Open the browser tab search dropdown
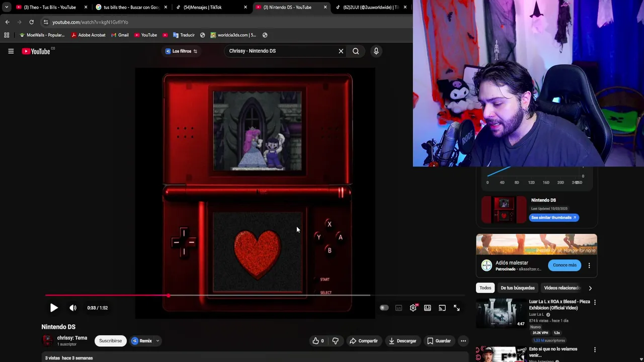 [x=6, y=7]
